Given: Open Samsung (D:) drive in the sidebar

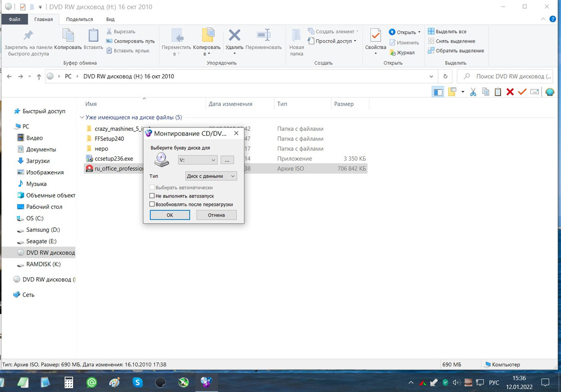Looking at the screenshot, I should click(43, 230).
